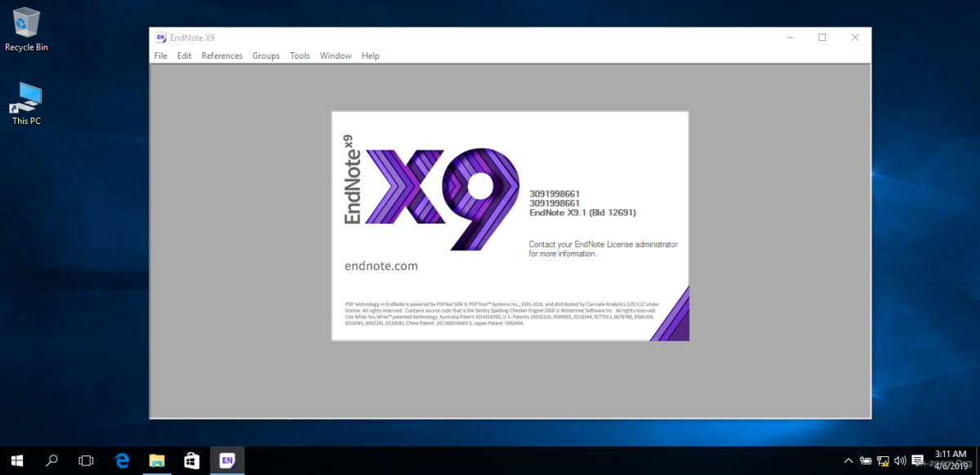The image size is (980, 475).
Task: Select the Recycle Bin desktop icon
Action: click(26, 29)
